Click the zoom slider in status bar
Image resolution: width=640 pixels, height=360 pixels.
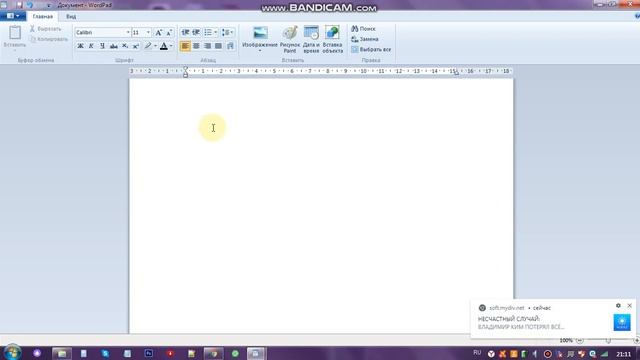tap(608, 340)
